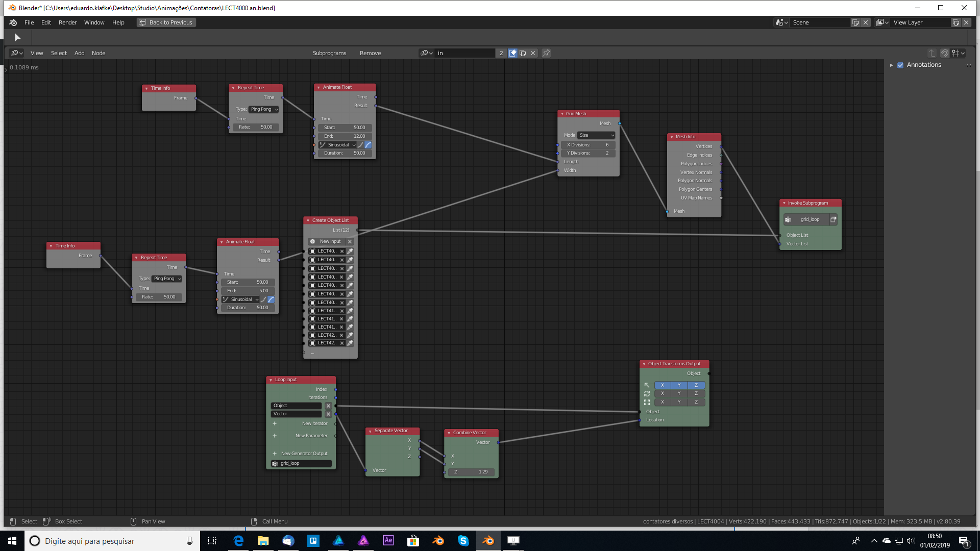Click the New Input socket icon on Create Object List
The width and height of the screenshot is (980, 551).
click(313, 241)
